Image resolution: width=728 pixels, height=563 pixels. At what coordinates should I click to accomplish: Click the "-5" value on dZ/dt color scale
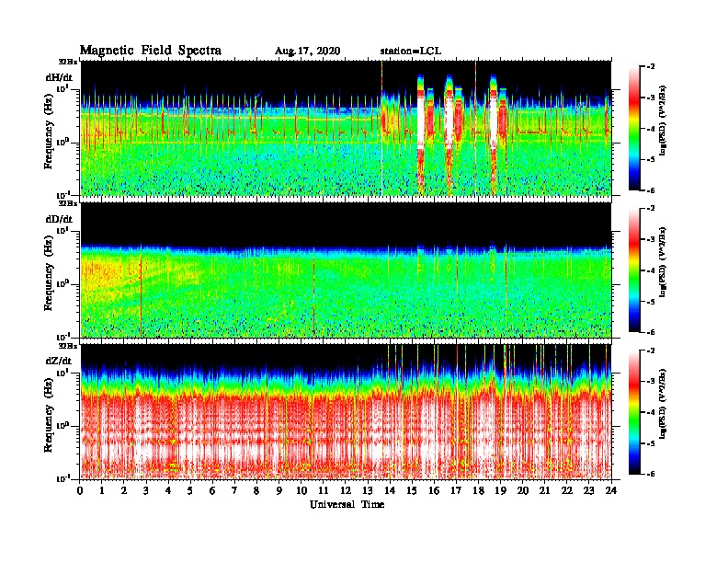click(651, 443)
